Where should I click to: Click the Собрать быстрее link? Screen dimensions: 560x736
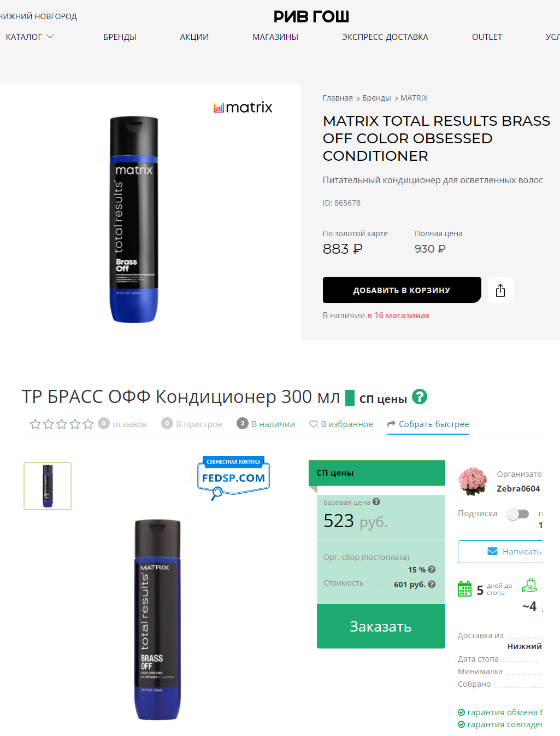coord(428,424)
